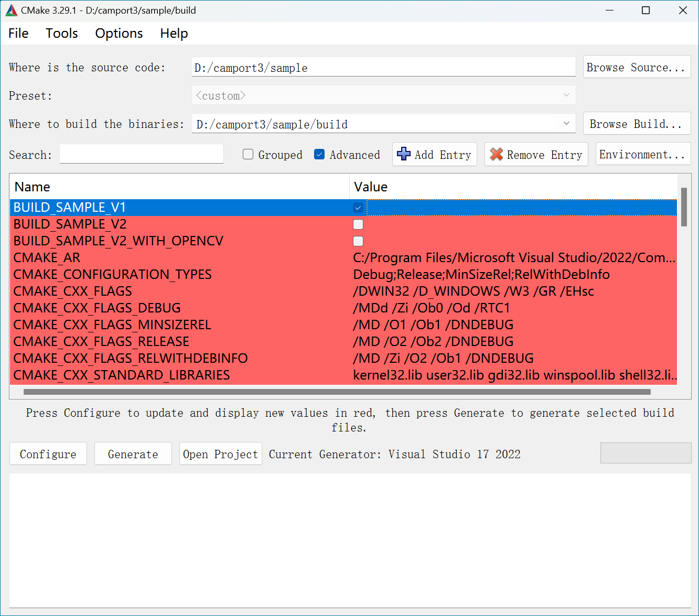Viewport: 699px width, 616px height.
Task: Focus the Search input field
Action: (142, 154)
